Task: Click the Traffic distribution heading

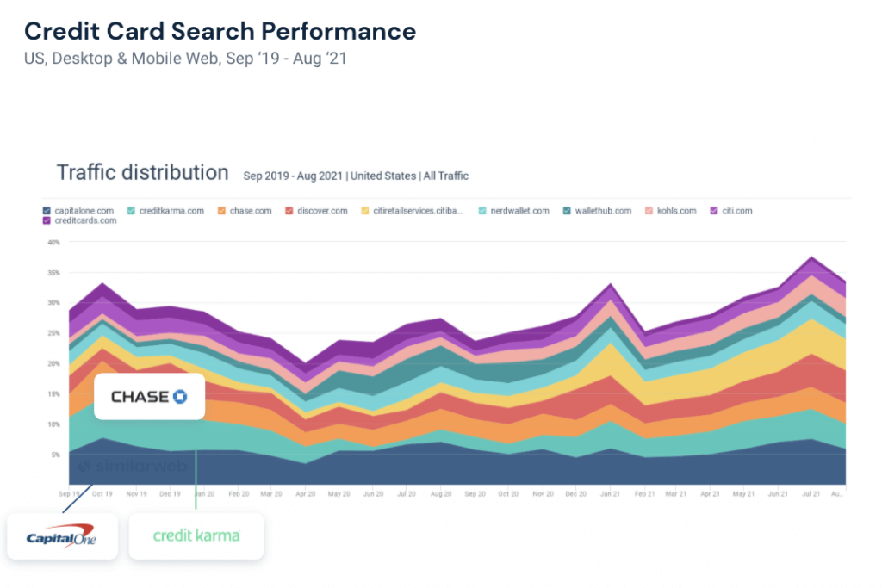Action: [x=142, y=172]
